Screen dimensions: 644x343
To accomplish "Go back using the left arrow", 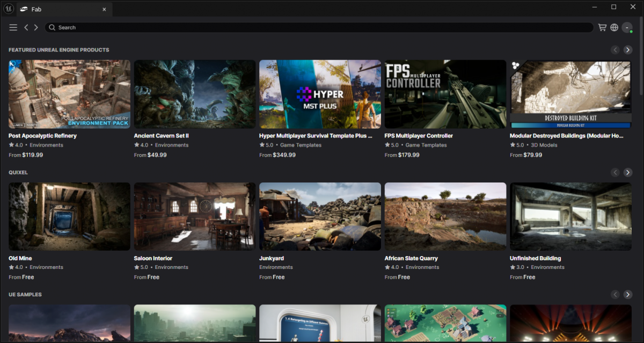I will [x=26, y=27].
